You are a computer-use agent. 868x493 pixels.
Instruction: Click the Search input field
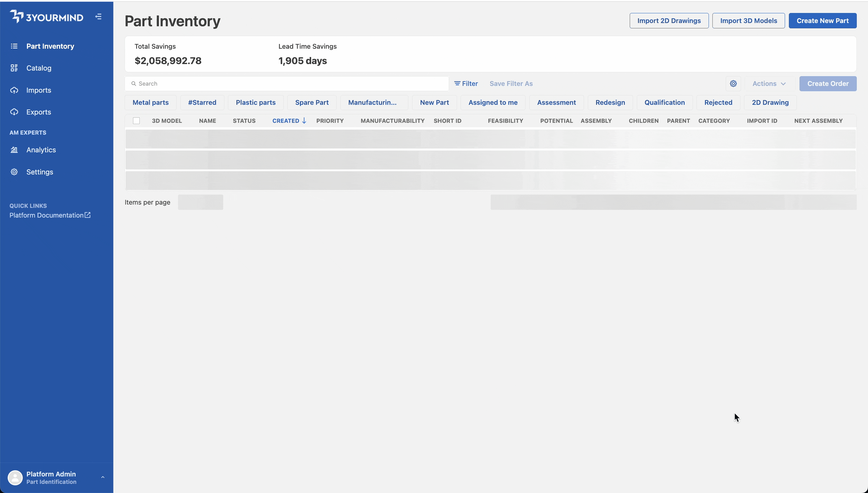coord(286,84)
